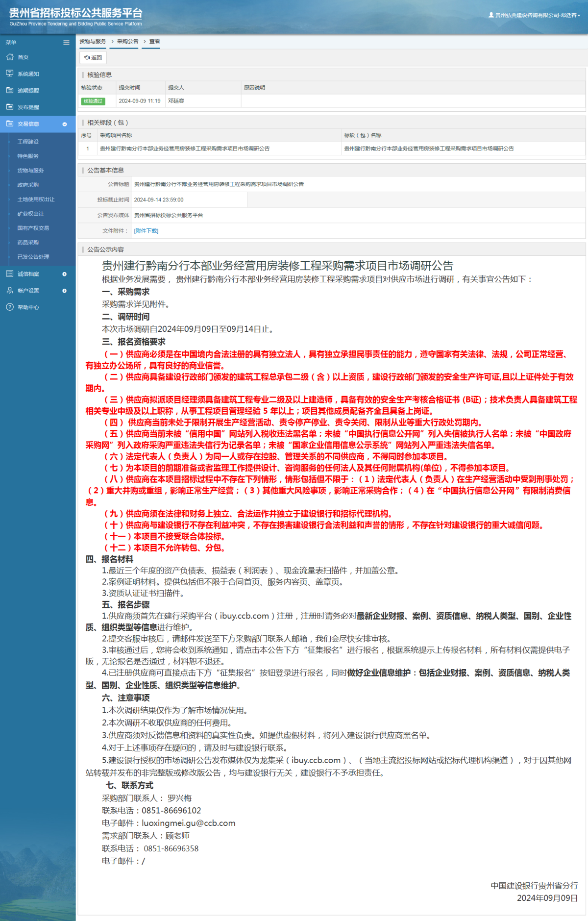Click the 货物与服务 breadcrumb
Image resolution: width=588 pixels, height=921 pixels.
[x=93, y=42]
